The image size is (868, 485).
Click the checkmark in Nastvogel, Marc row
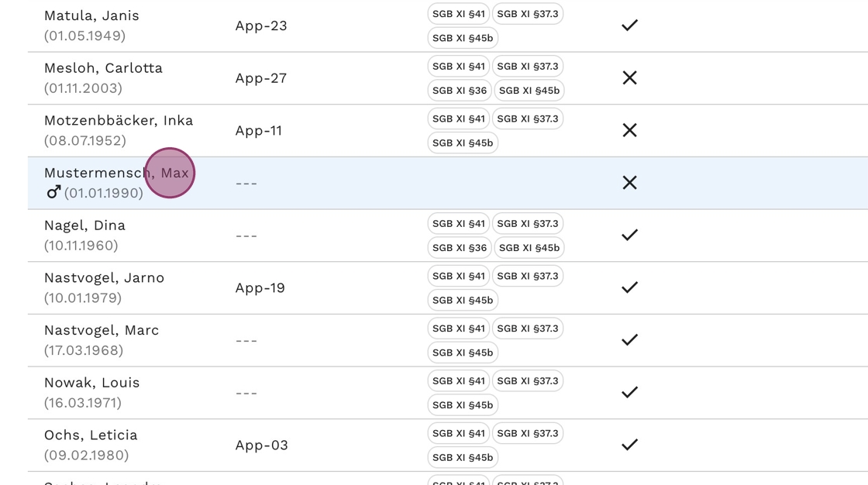(629, 340)
